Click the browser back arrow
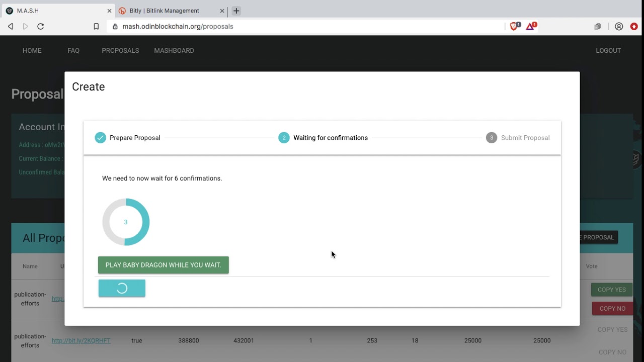Viewport: 644px width, 362px height. 11,27
